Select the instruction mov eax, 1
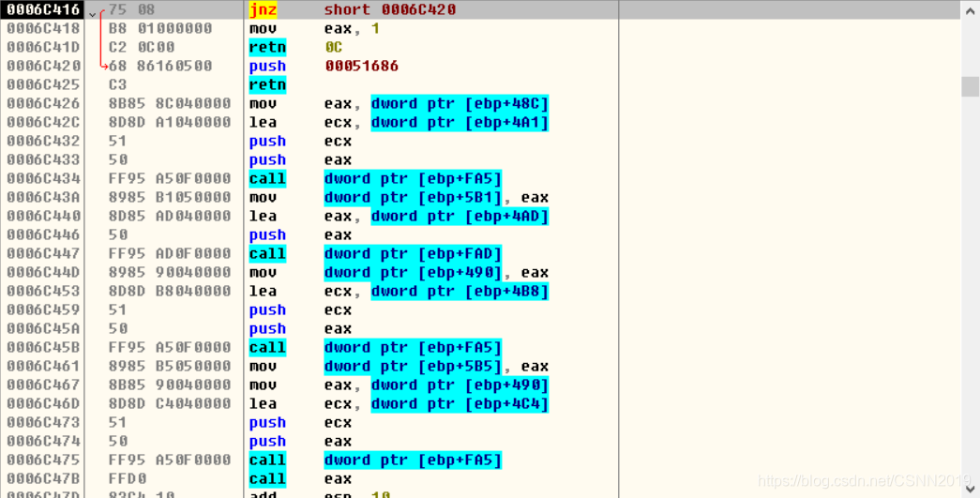 [x=314, y=29]
